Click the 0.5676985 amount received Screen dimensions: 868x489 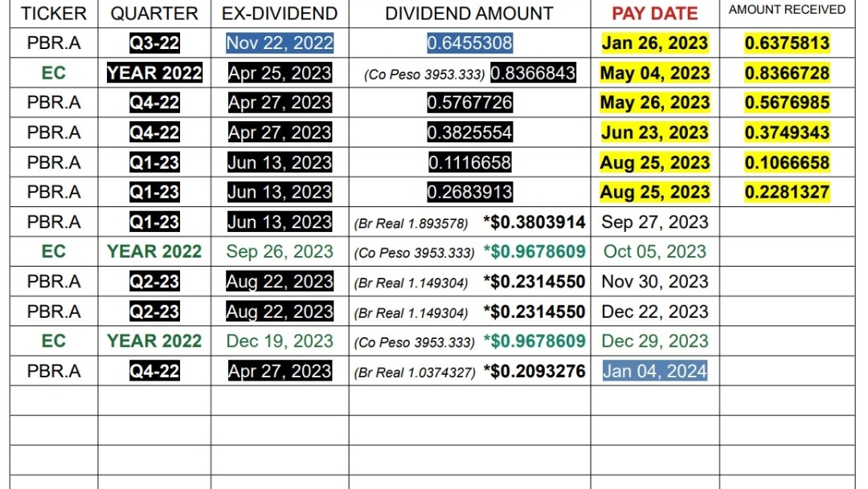click(787, 102)
